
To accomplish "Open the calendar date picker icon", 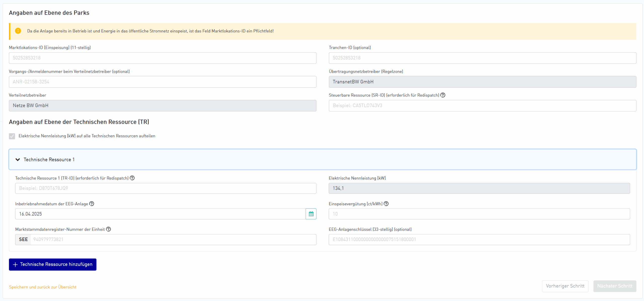I will pos(311,214).
